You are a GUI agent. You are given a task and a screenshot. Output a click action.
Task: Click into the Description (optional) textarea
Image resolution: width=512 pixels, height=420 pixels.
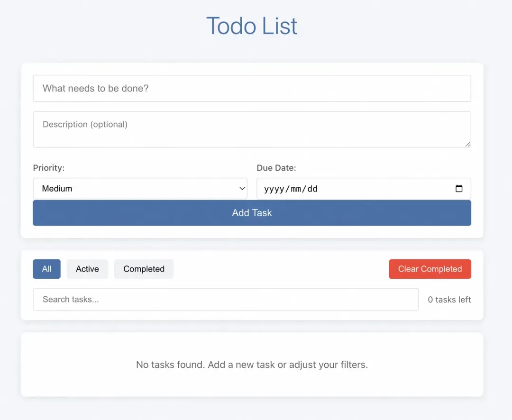pos(252,129)
